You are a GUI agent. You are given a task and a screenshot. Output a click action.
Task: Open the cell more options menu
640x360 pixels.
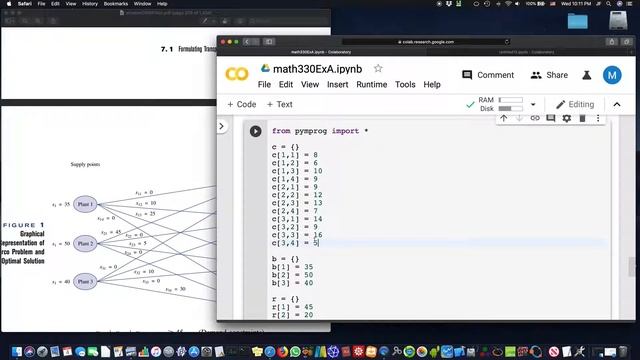598,118
